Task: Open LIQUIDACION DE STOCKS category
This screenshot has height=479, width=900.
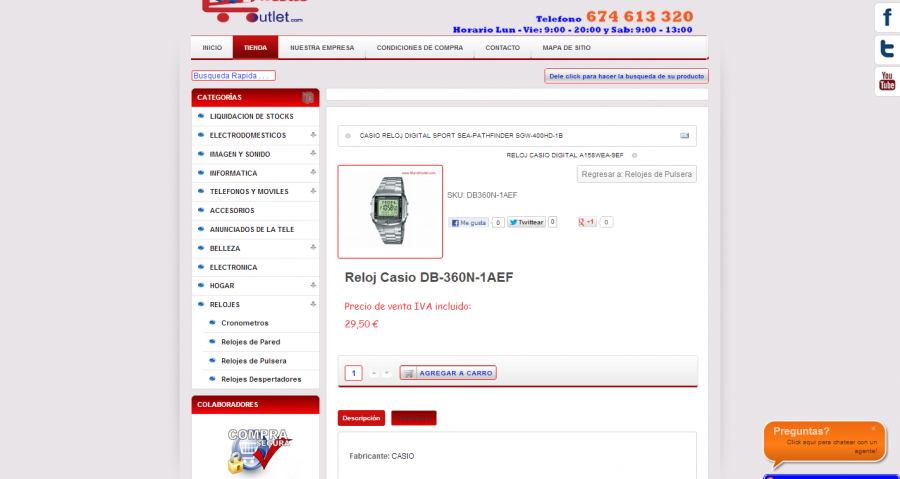Action: point(251,116)
